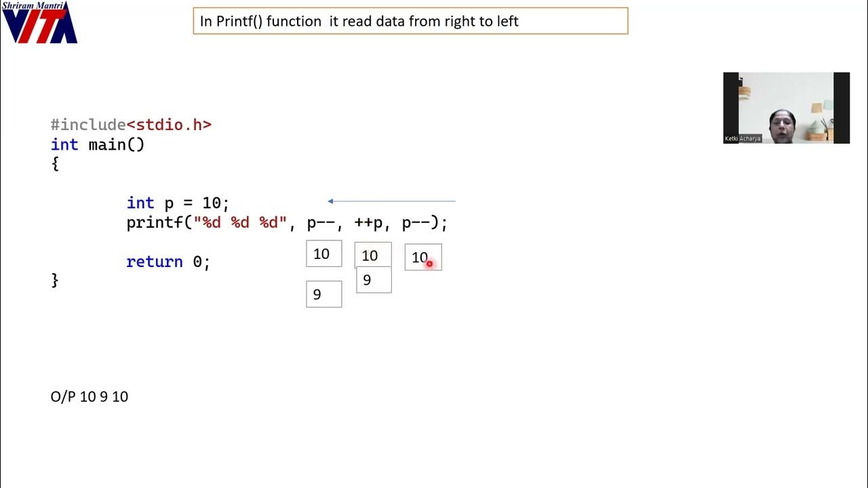Click the ++p argument in printf

pos(368,222)
